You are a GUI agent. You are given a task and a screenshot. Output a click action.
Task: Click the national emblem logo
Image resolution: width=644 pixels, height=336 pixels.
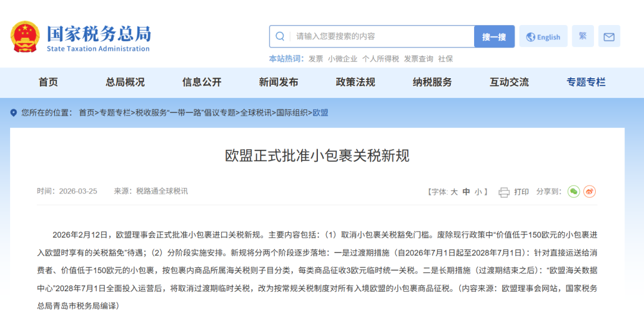click(x=25, y=36)
